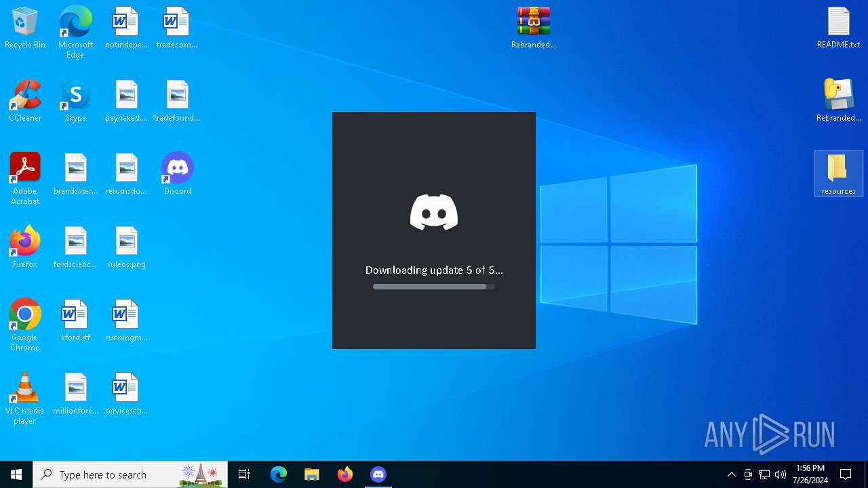Click the taskbar search box
This screenshot has height=488, width=868.
[130, 474]
